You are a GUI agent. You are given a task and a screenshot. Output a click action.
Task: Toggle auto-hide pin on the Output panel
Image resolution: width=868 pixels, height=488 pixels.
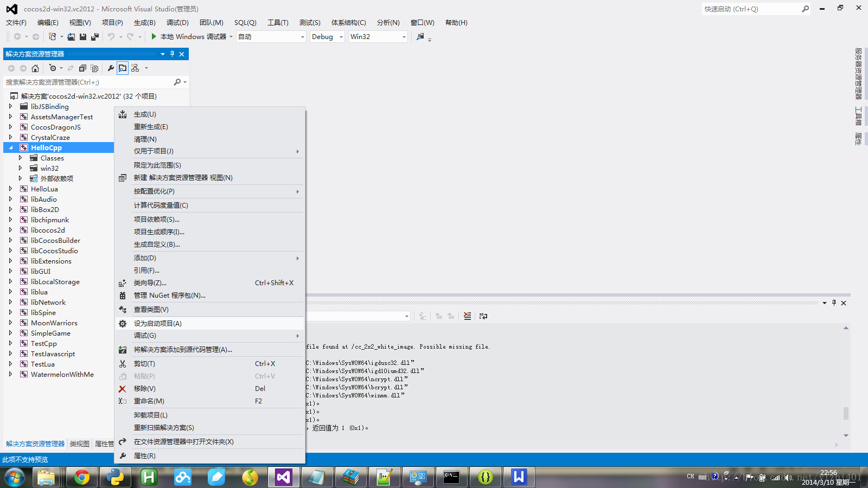(834, 303)
